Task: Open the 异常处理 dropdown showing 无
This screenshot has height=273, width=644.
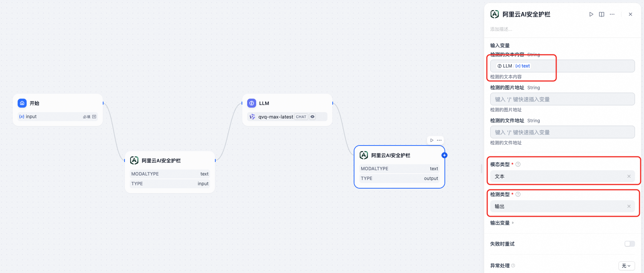Action: coord(626,266)
